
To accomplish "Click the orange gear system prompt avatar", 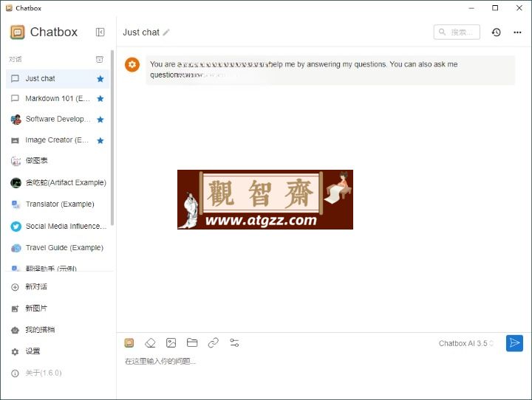I will click(132, 64).
